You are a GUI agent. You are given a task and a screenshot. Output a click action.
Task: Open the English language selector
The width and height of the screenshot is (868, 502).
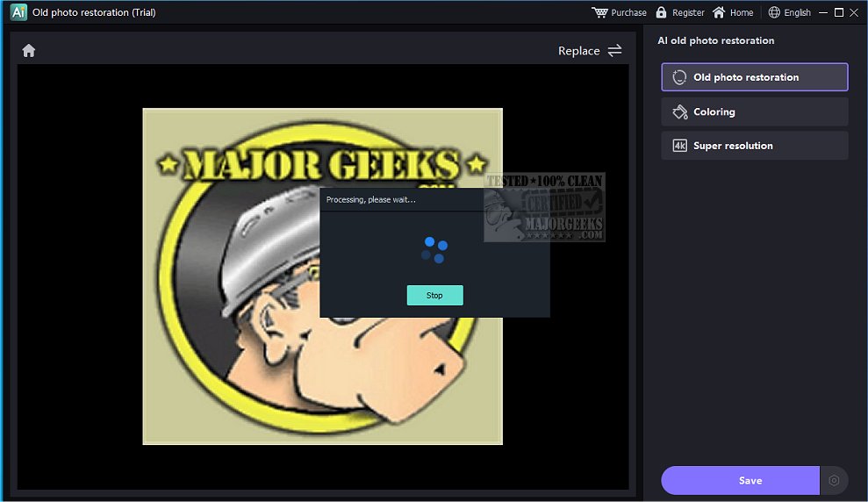tap(797, 13)
